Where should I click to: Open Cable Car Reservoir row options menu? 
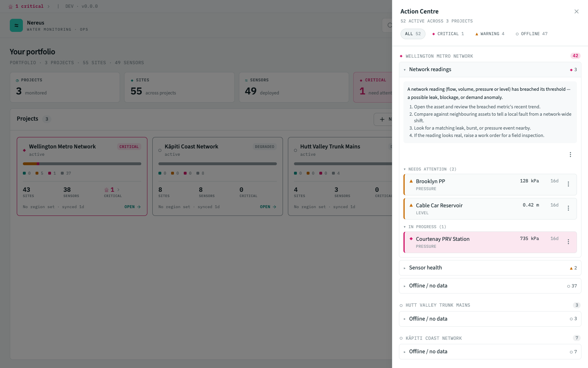(x=568, y=208)
